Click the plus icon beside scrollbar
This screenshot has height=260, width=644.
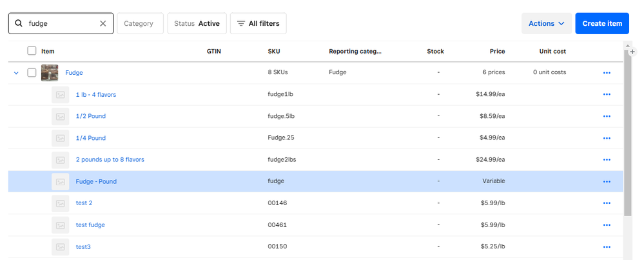click(x=633, y=52)
